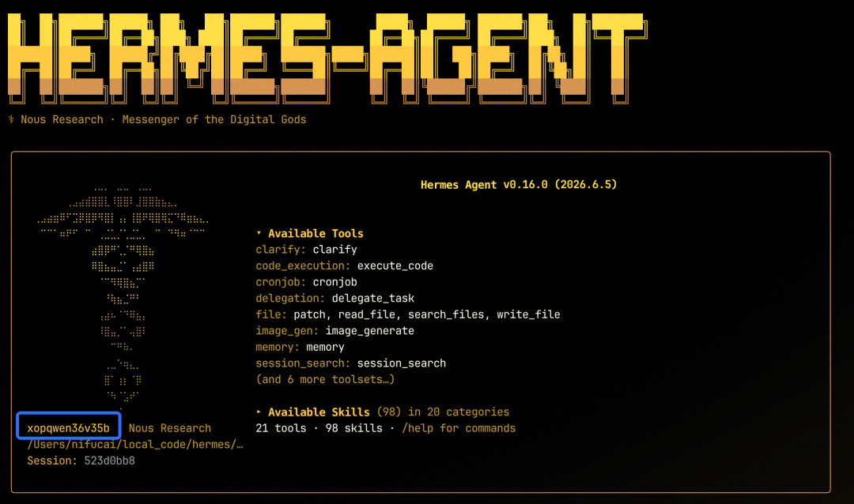This screenshot has width=854, height=504.
Task: Click the read_file tool name
Action: click(x=367, y=314)
